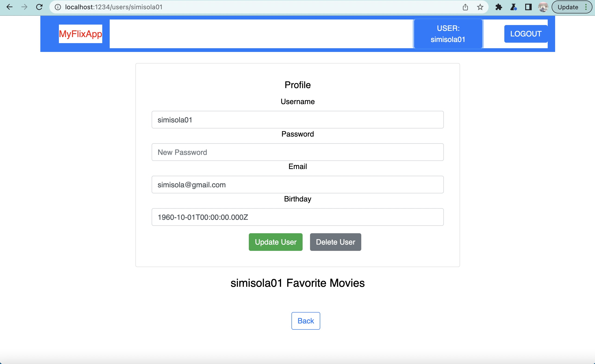This screenshot has height=364, width=595.
Task: Click the green Update User button
Action: coord(275,242)
